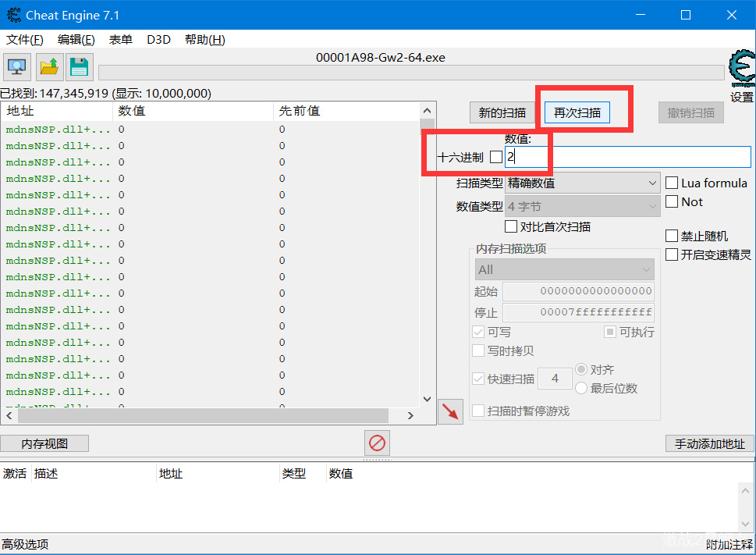Clear address list with red stop icon
Image resolution: width=756 pixels, height=555 pixels.
377,443
